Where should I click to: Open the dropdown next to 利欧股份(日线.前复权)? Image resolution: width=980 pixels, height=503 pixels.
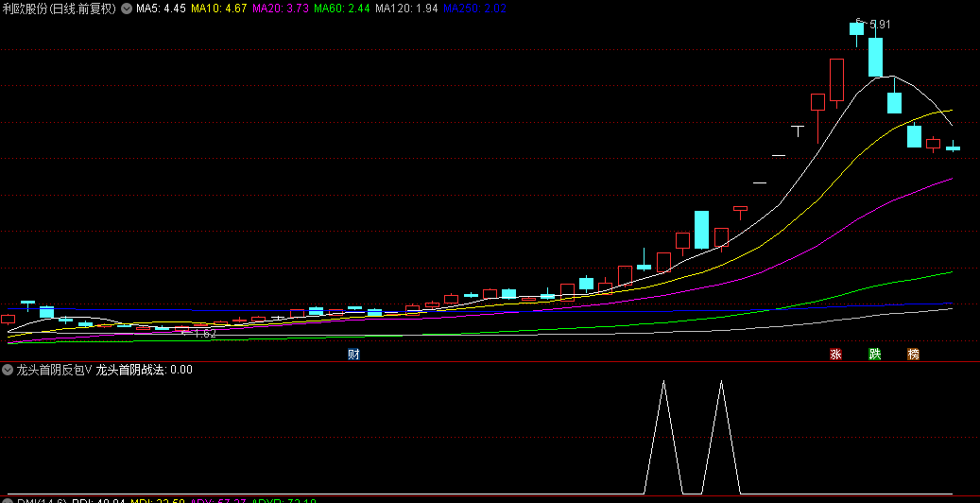click(x=127, y=9)
